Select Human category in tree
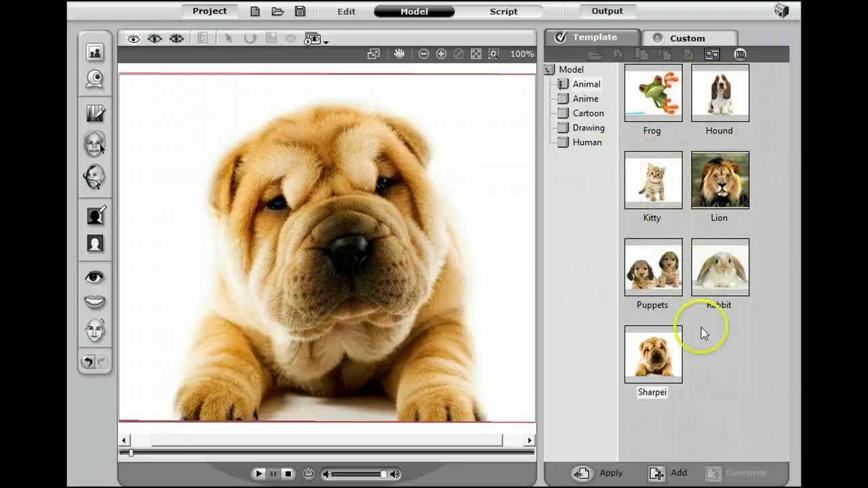Viewport: 868px width, 488px height. [x=587, y=142]
